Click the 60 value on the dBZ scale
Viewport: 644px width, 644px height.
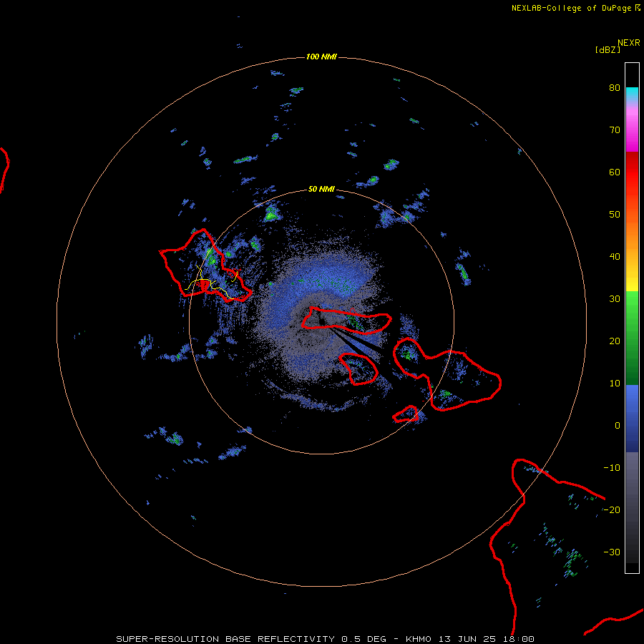[615, 172]
